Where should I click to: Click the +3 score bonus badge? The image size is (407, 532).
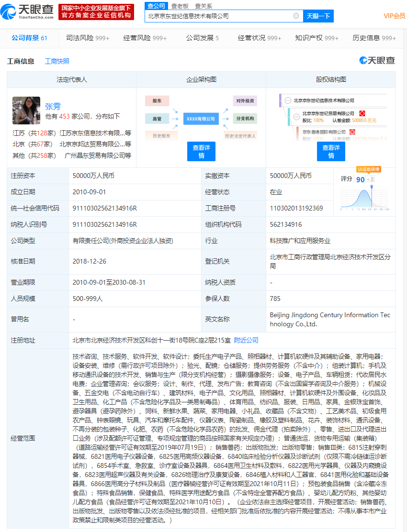[x=370, y=179]
